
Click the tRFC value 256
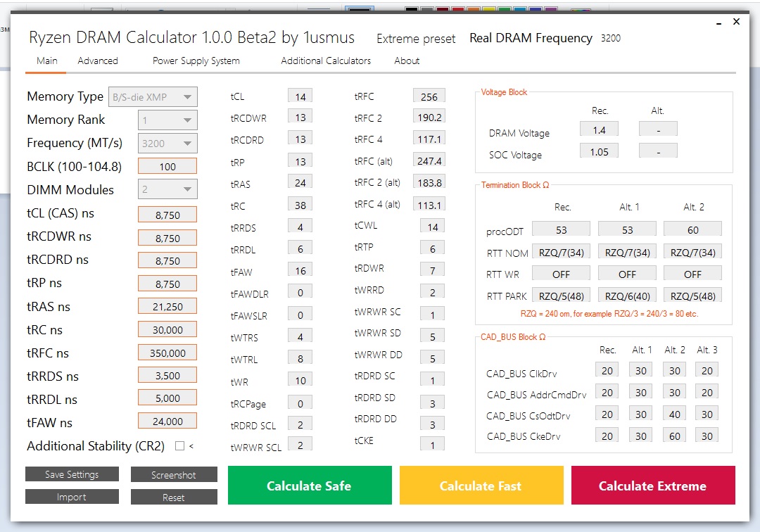[429, 96]
